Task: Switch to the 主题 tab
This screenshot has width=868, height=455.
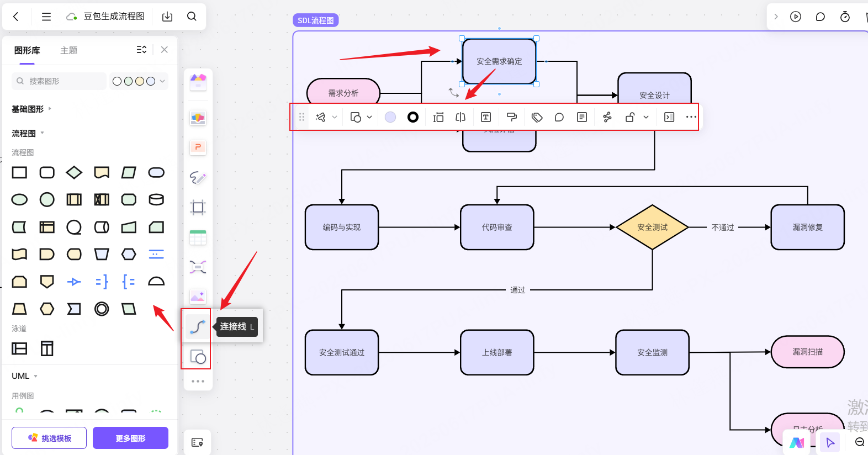Action: pyautogui.click(x=69, y=50)
